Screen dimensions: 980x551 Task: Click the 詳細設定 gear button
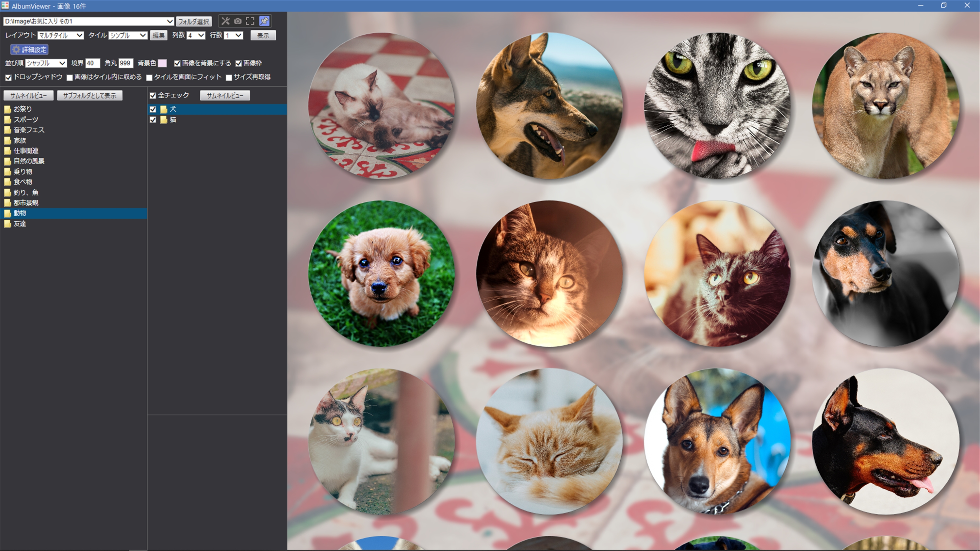(29, 49)
